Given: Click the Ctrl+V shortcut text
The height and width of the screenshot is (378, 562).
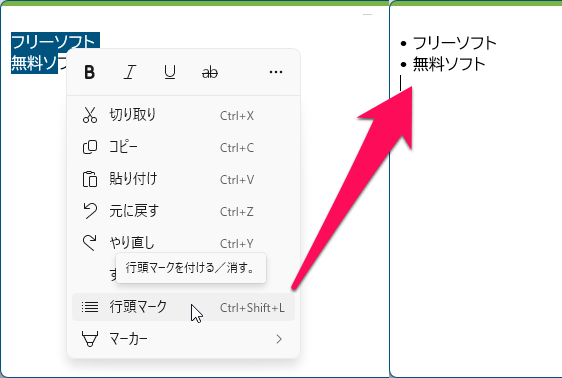Looking at the screenshot, I should [x=237, y=180].
